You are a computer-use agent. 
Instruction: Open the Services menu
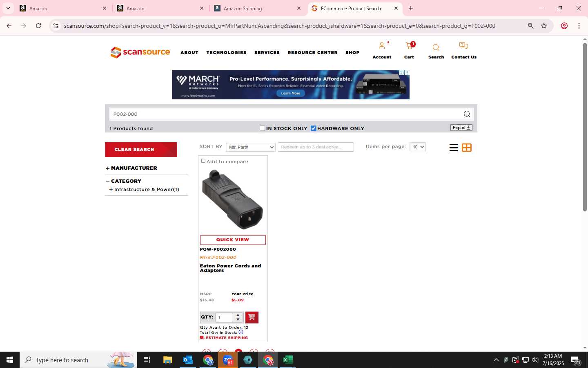click(267, 52)
